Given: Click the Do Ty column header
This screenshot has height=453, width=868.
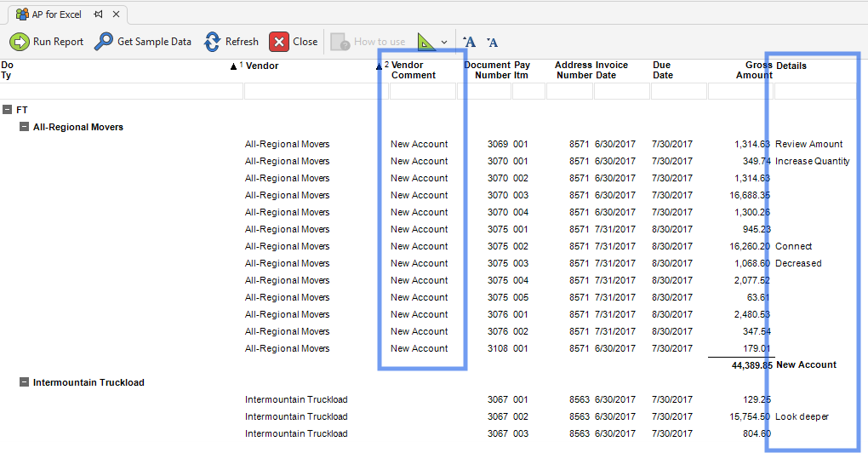Looking at the screenshot, I should point(7,71).
